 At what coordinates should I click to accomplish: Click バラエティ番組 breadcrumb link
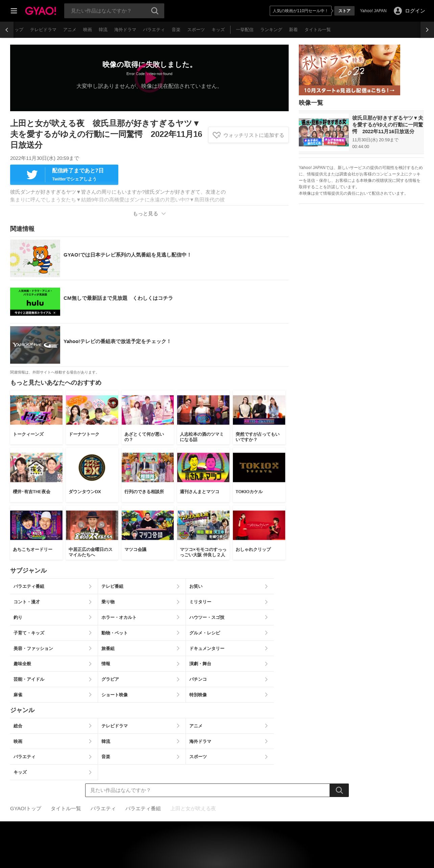tap(143, 809)
